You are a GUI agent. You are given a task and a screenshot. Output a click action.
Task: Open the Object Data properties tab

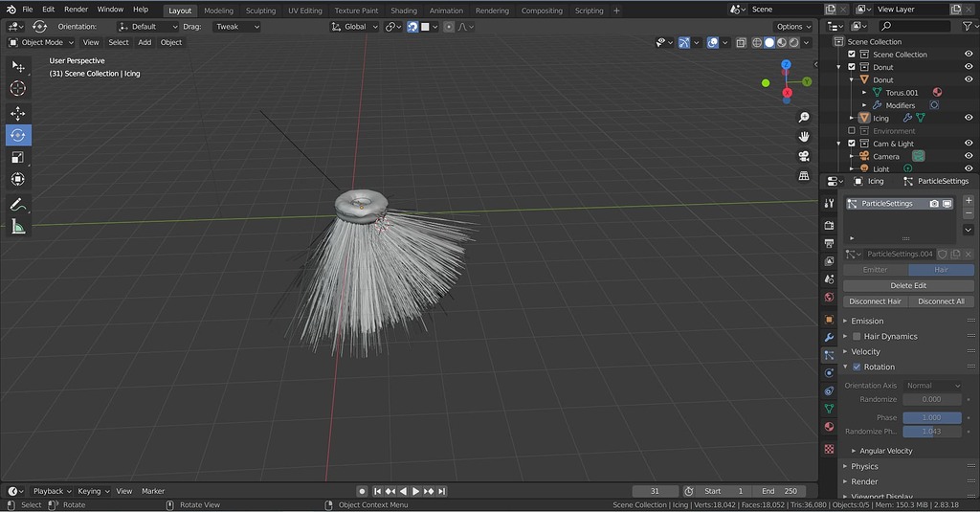tap(829, 409)
